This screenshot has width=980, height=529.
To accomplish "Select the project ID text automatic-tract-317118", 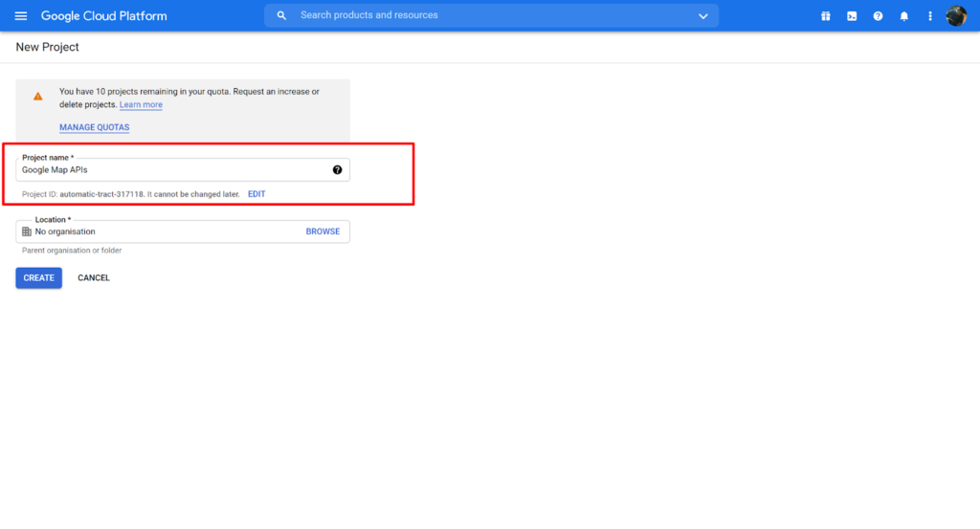I will (x=101, y=194).
